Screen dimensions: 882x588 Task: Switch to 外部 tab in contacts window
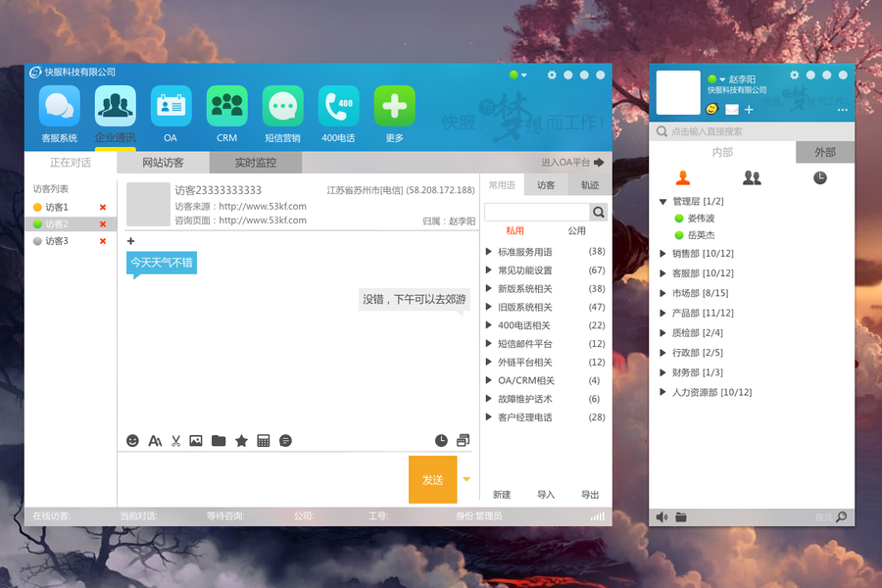pos(825,153)
